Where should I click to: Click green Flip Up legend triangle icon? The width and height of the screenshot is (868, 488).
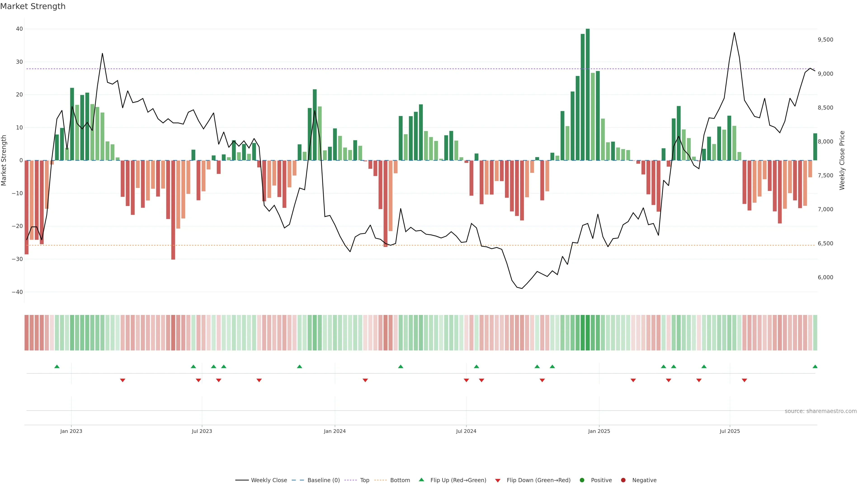tap(421, 480)
